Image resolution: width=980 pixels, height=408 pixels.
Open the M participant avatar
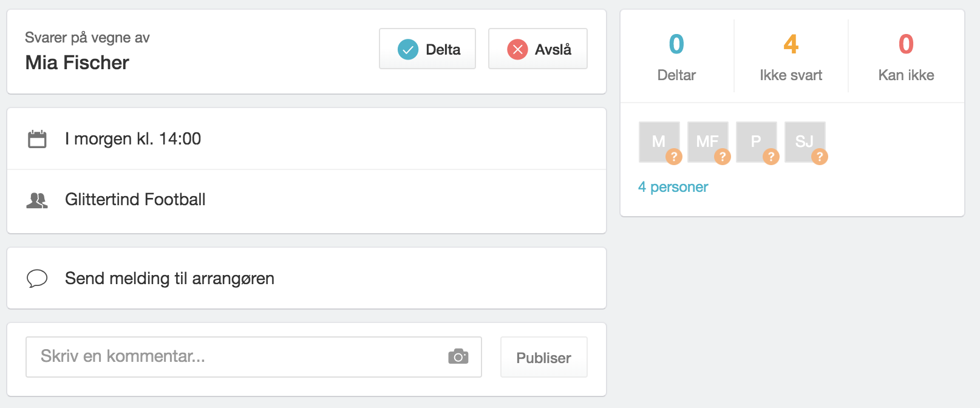[x=659, y=142]
